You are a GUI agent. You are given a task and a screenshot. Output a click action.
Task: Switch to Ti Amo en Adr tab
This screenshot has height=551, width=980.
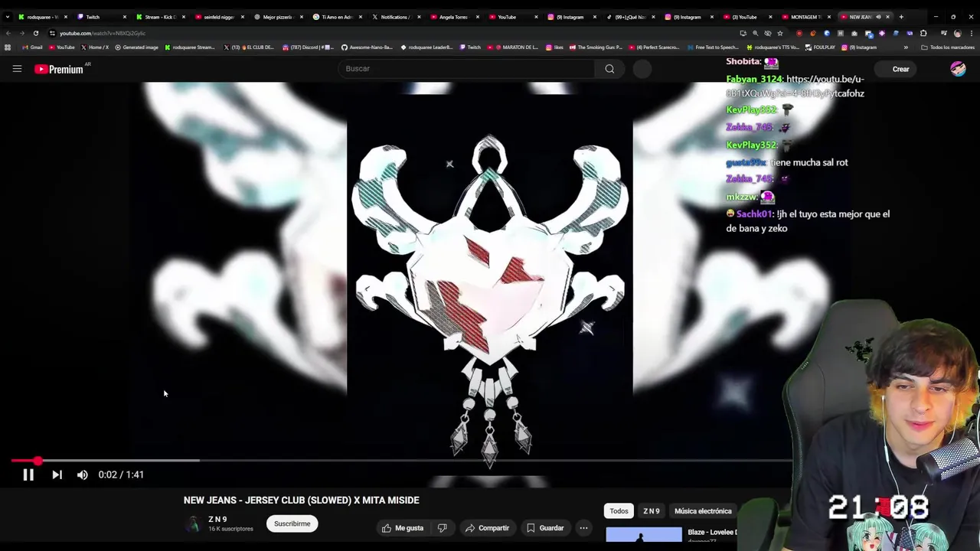coord(337,17)
